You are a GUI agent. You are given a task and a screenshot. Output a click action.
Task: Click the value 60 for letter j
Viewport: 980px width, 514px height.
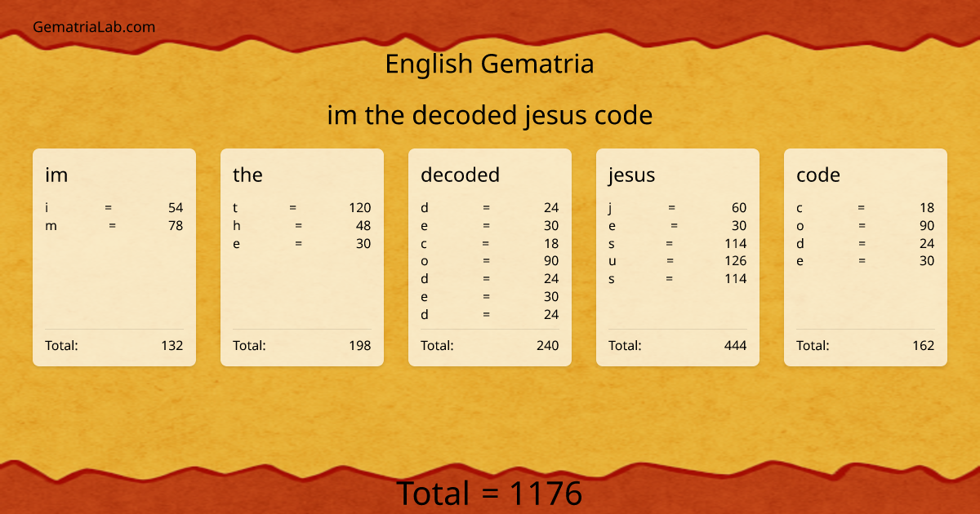coord(739,207)
